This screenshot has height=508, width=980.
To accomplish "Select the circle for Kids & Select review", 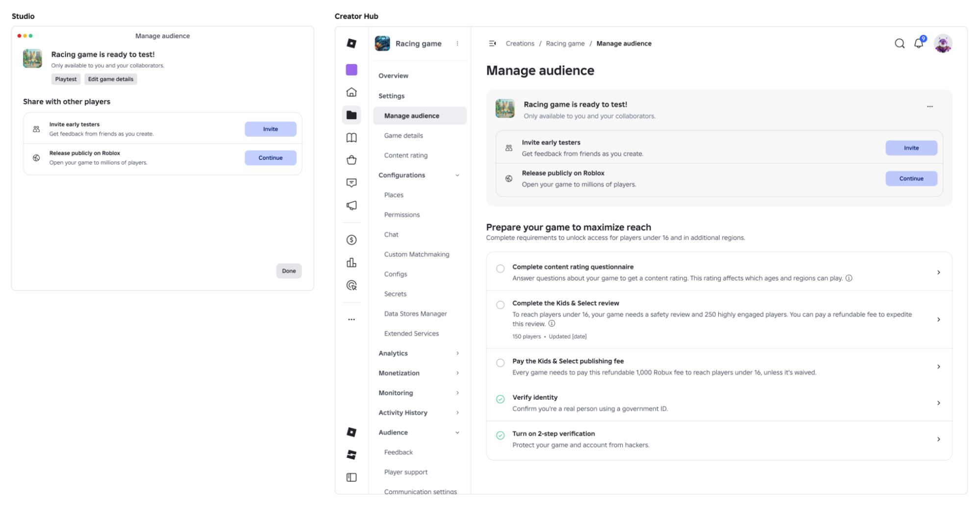I will click(500, 305).
